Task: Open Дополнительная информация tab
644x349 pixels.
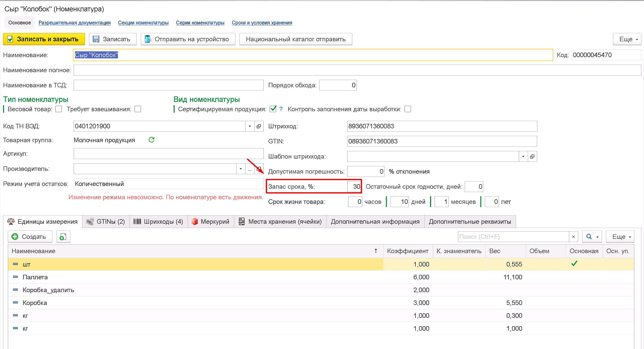Action: [x=375, y=221]
